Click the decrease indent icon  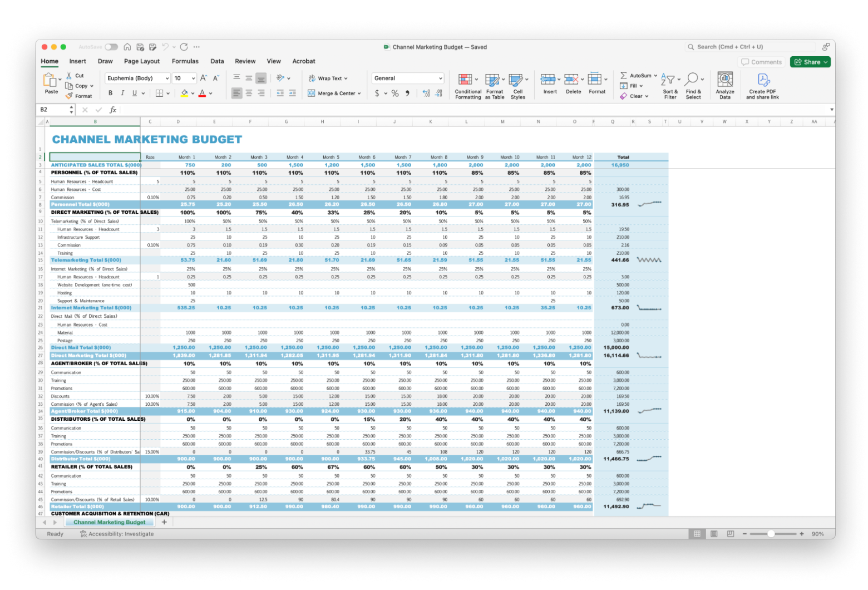[x=280, y=94]
